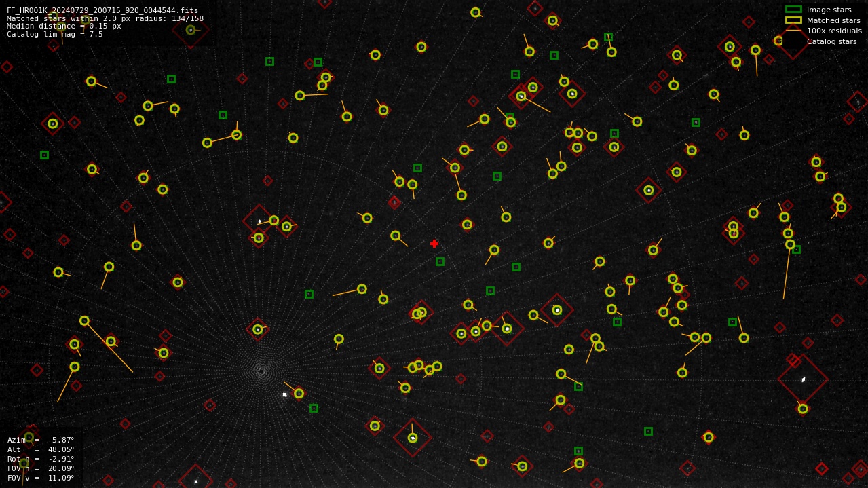Click the yellow Matched stars legend square

click(793, 20)
